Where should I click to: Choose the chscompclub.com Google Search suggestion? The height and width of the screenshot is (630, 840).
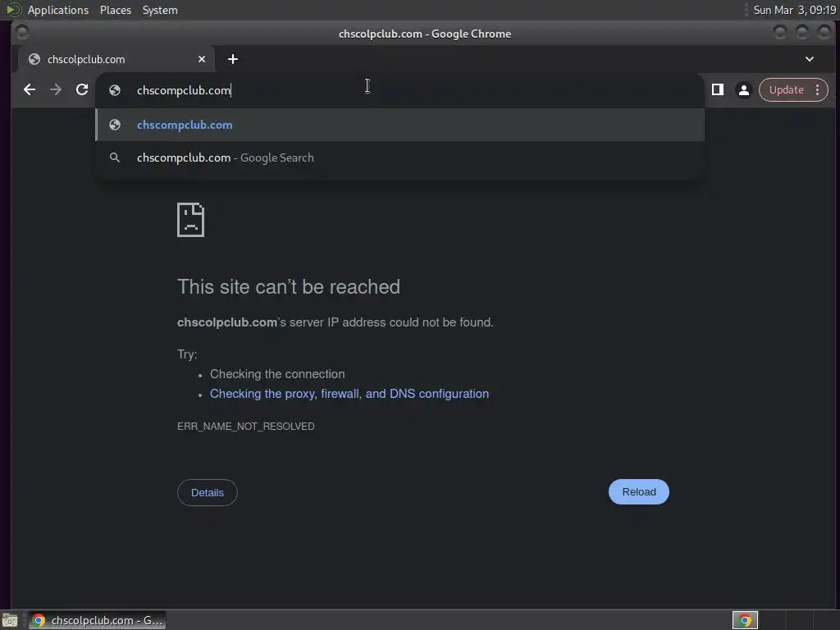tap(399, 157)
